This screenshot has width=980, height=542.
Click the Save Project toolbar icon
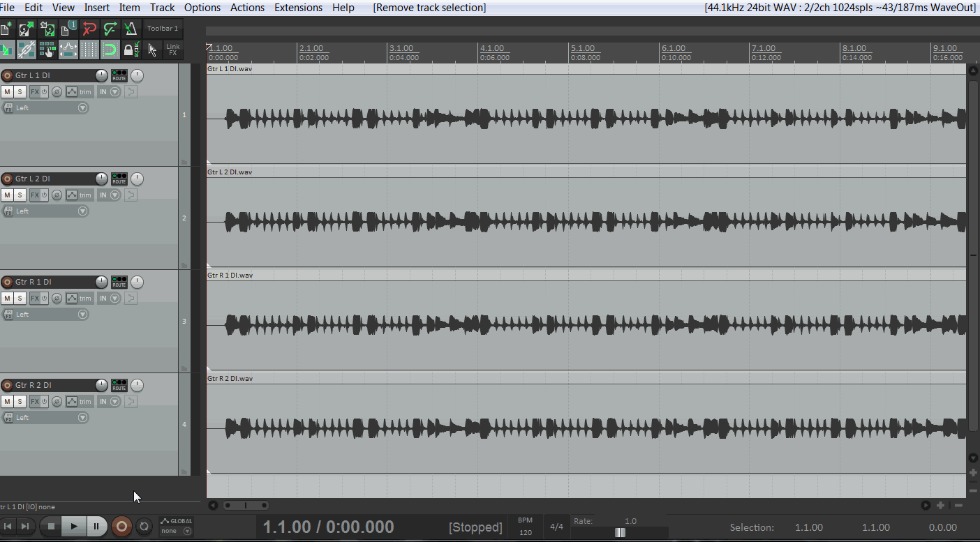(47, 29)
